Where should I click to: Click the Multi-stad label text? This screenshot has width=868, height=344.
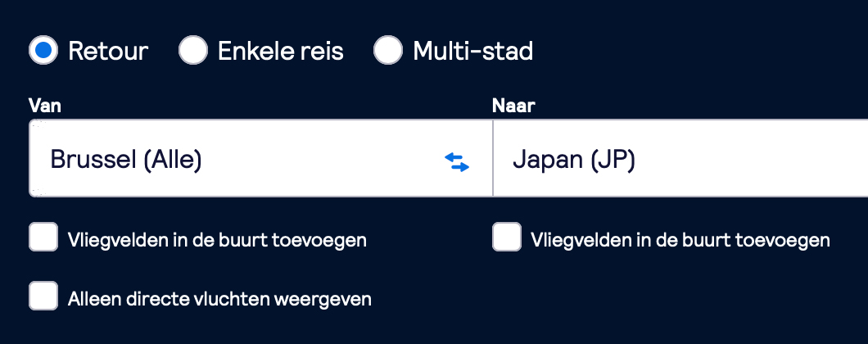pyautogui.click(x=472, y=51)
